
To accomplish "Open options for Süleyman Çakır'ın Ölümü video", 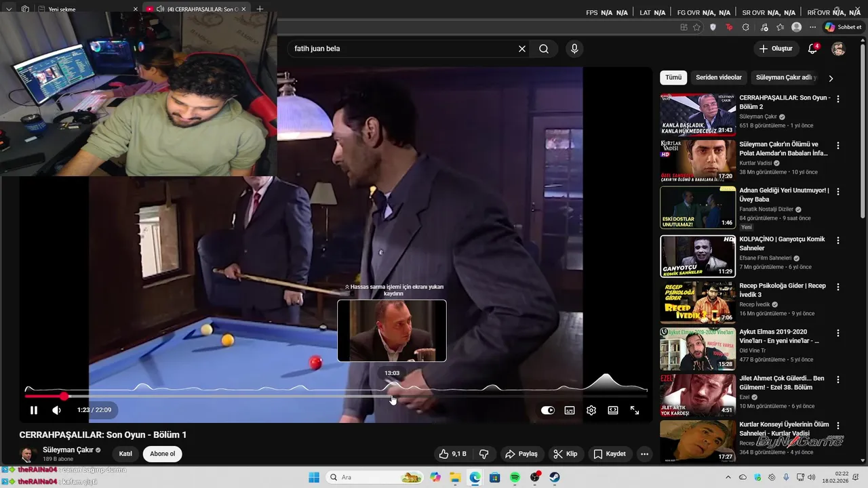I will coord(838,146).
